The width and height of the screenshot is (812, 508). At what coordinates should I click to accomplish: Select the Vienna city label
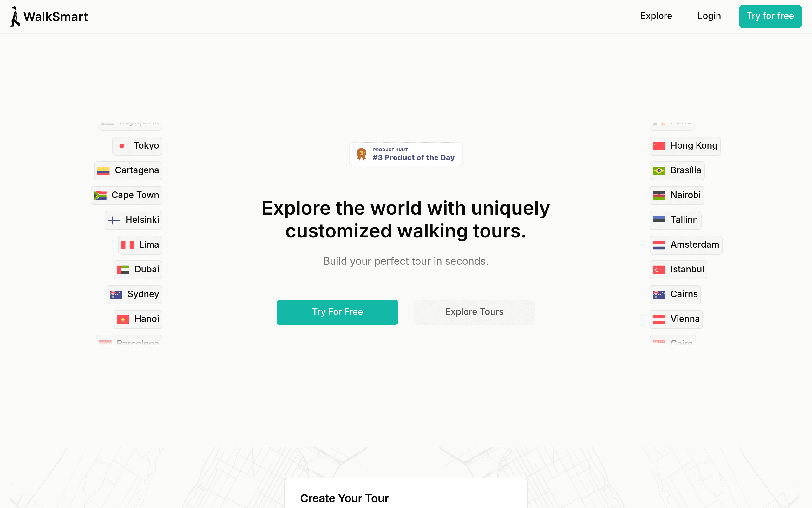[x=685, y=319]
